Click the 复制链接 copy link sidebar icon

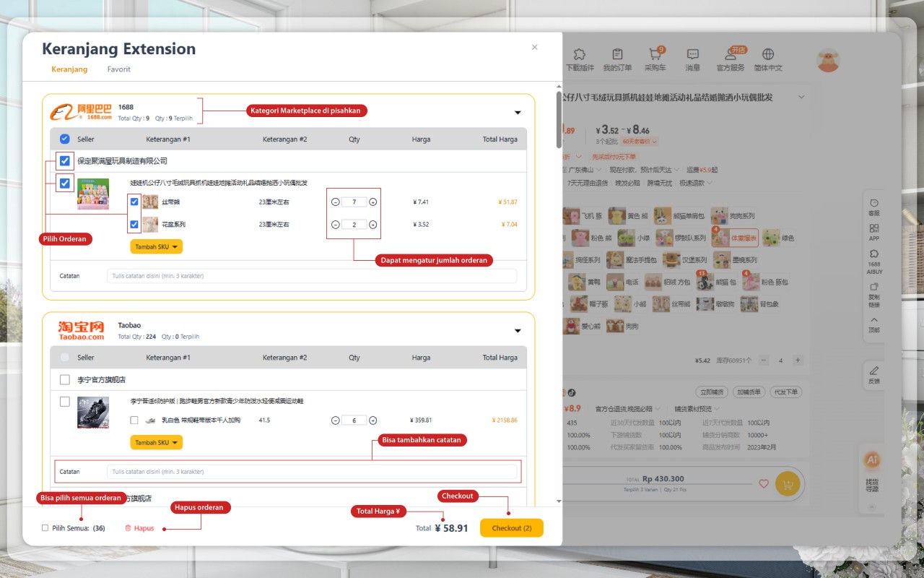(x=874, y=287)
